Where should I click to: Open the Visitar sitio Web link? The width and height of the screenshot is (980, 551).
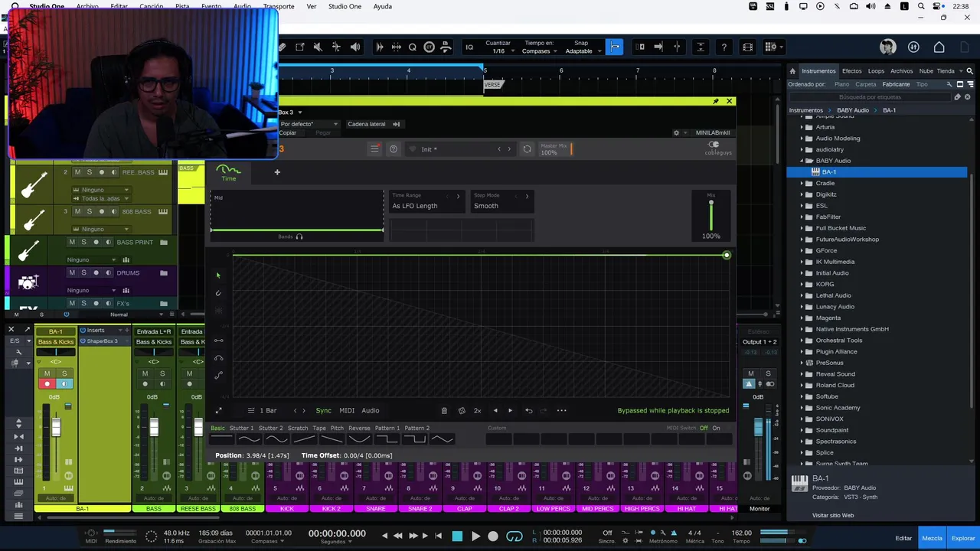833,516
